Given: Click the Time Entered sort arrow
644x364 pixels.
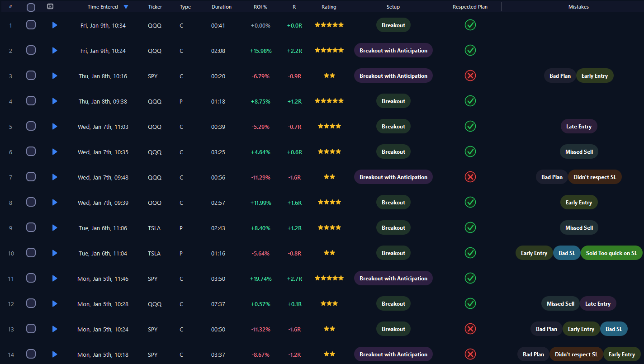Looking at the screenshot, I should (126, 6).
